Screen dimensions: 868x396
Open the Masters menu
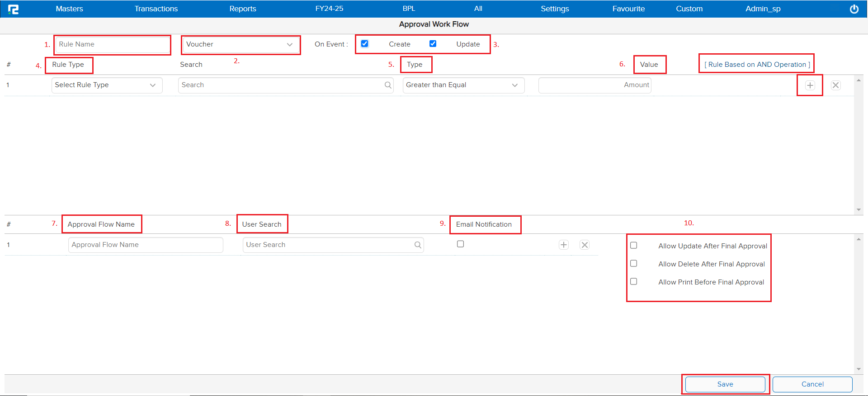coord(69,9)
